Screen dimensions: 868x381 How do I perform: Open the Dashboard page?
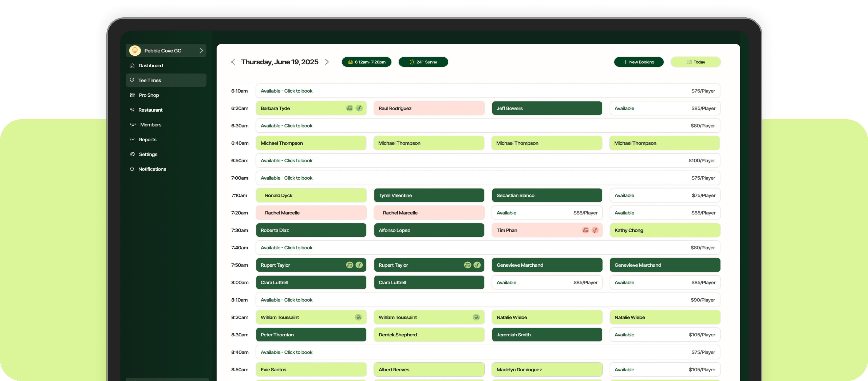coord(166,65)
